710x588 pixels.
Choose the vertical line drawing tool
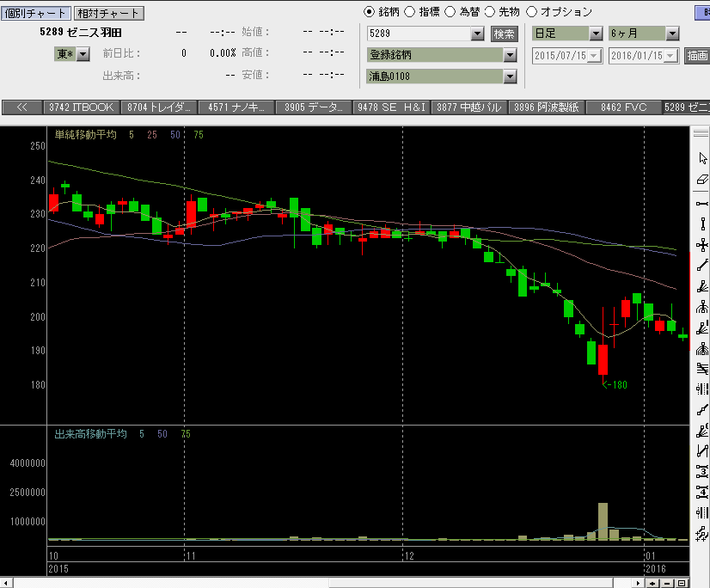(702, 224)
